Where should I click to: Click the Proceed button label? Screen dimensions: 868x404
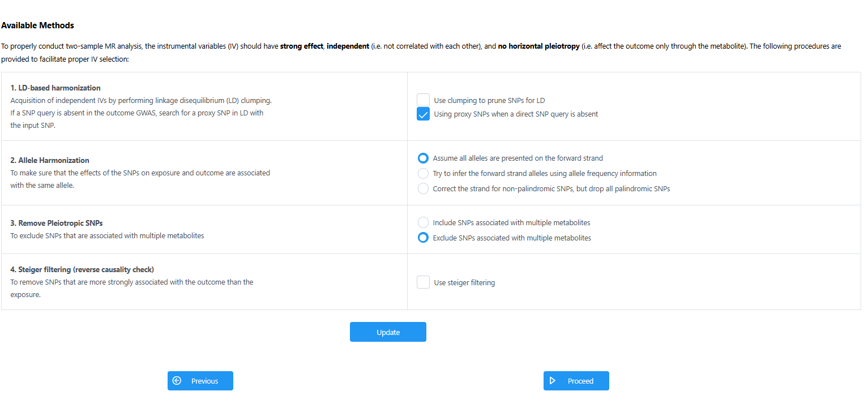tap(580, 381)
